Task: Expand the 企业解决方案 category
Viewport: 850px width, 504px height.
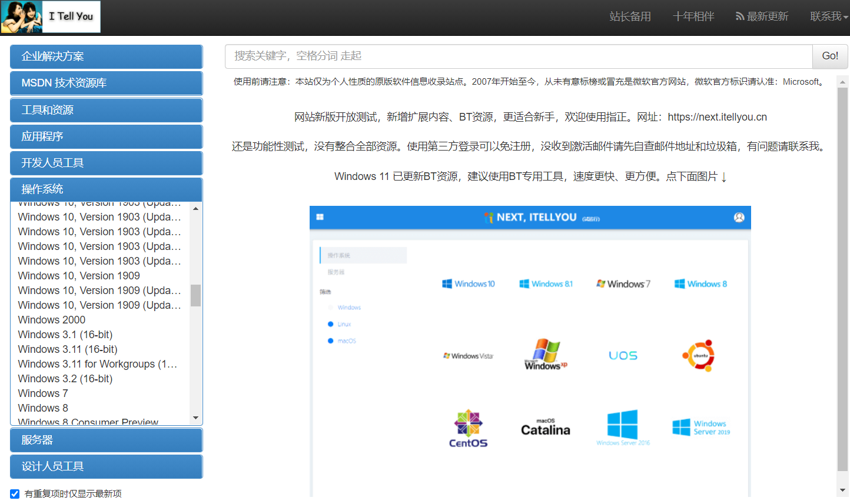Action: point(107,56)
